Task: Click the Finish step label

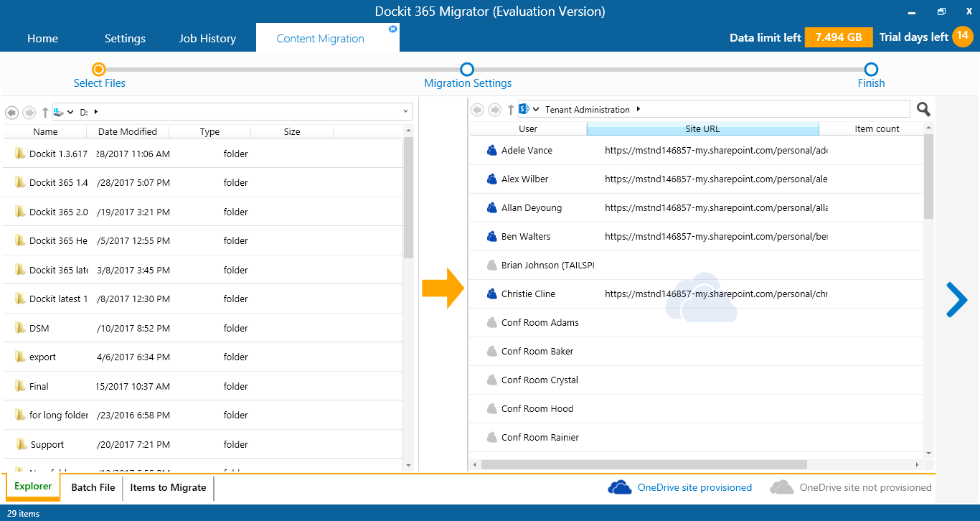Action: point(871,83)
